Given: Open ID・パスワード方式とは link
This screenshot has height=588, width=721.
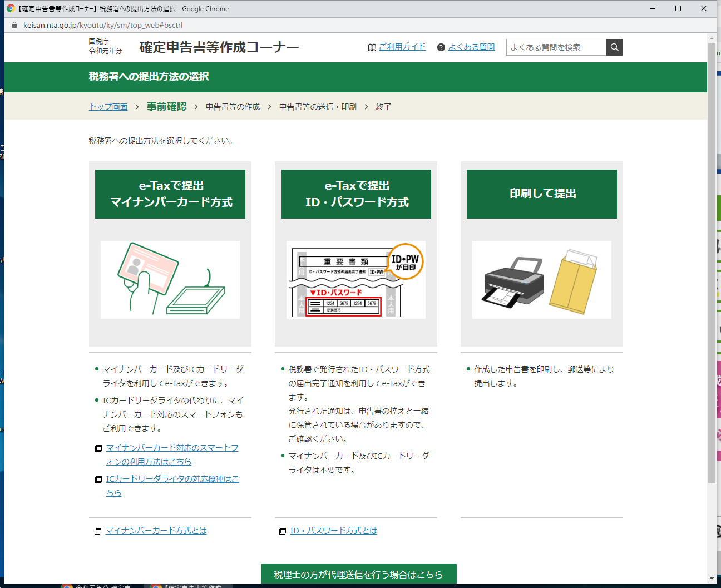Looking at the screenshot, I should [x=333, y=531].
